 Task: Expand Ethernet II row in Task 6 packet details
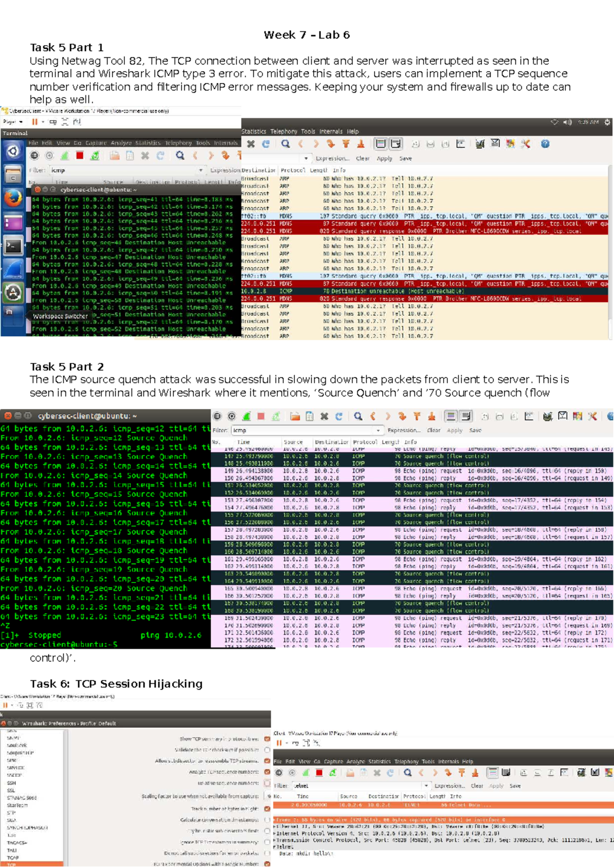tap(275, 826)
